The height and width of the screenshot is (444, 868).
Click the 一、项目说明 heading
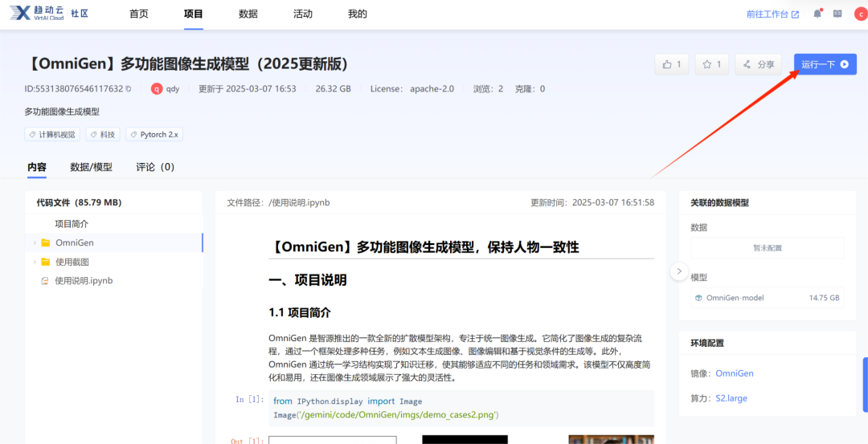(x=307, y=279)
